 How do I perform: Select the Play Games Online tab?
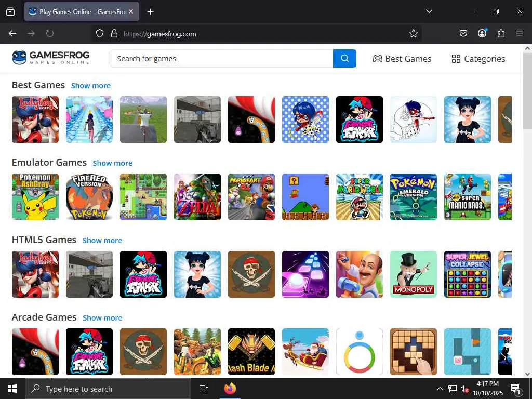(x=82, y=11)
